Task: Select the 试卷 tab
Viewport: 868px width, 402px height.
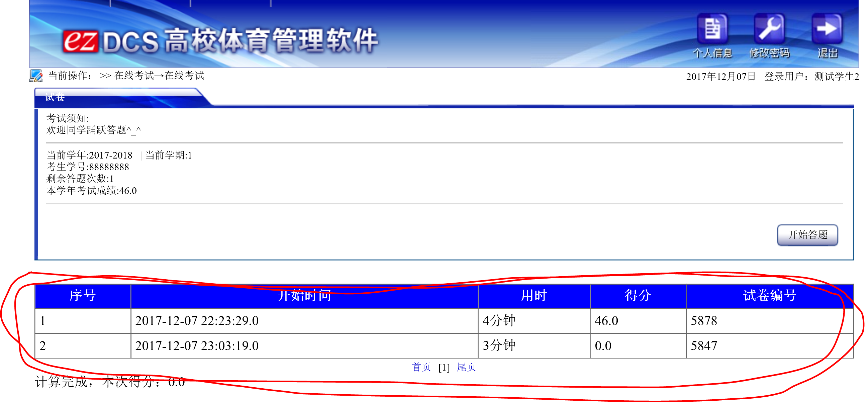Action: [x=55, y=97]
